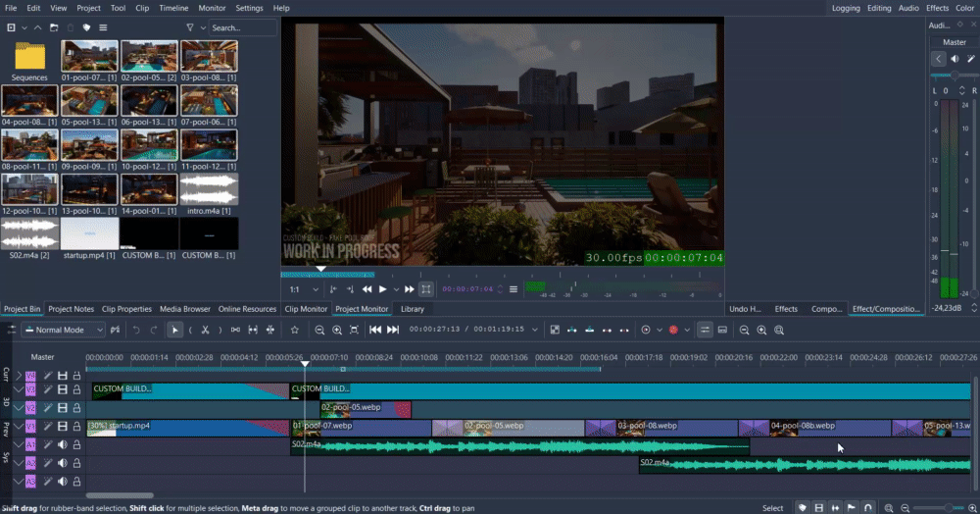This screenshot has width=980, height=514.
Task: Redo action in timeline toolbar
Action: click(x=153, y=330)
